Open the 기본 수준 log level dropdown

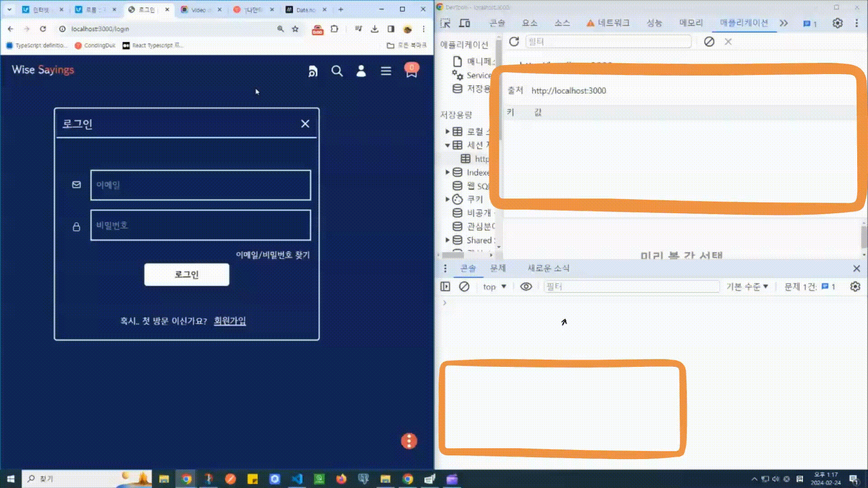point(747,286)
